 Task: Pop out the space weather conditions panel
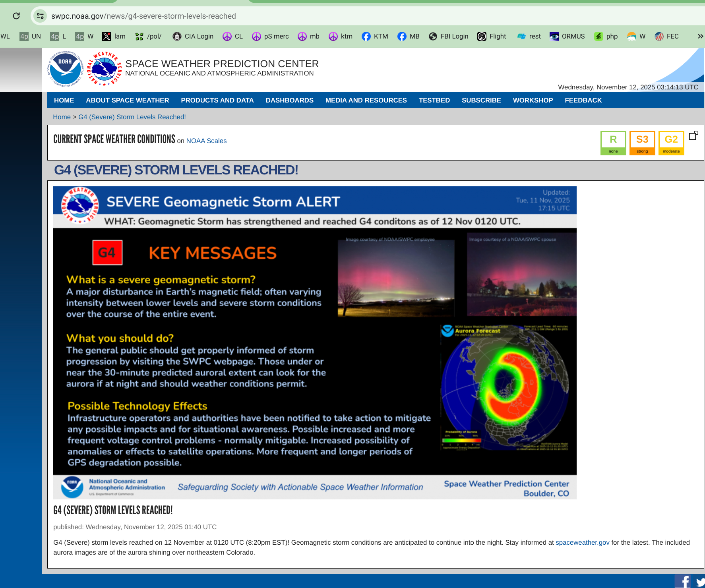pyautogui.click(x=693, y=135)
